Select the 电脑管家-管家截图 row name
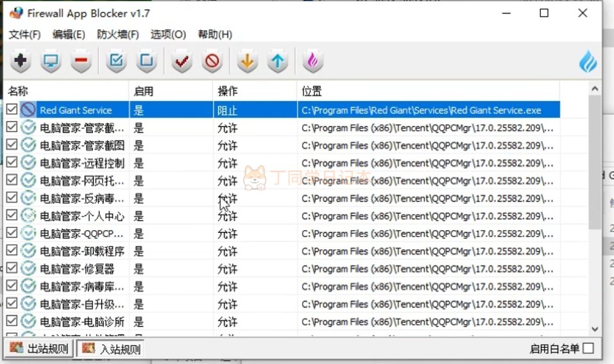The image size is (614, 364). click(82, 145)
